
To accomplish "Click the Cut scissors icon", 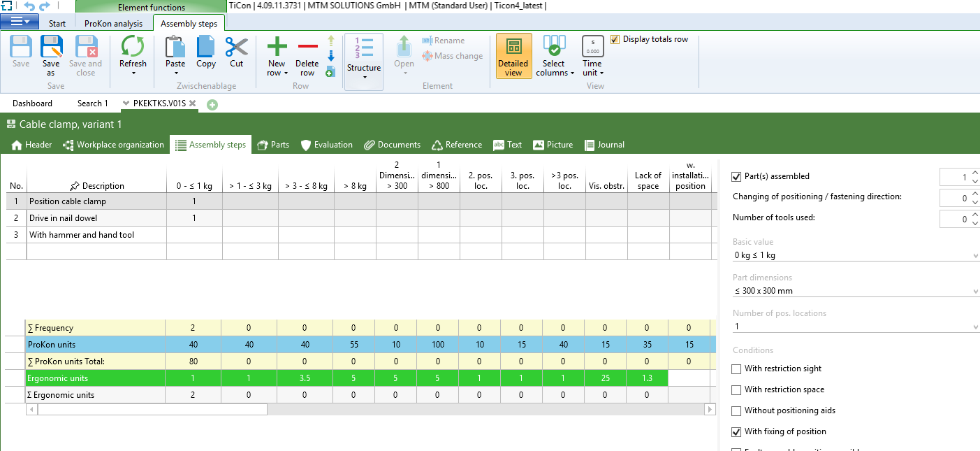I will click(237, 48).
